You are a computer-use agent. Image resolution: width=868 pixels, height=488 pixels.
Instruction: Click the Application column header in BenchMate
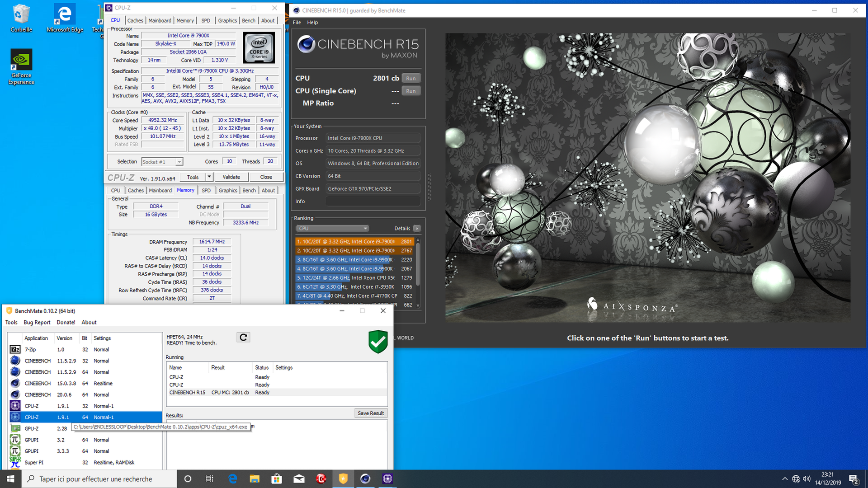pyautogui.click(x=36, y=338)
